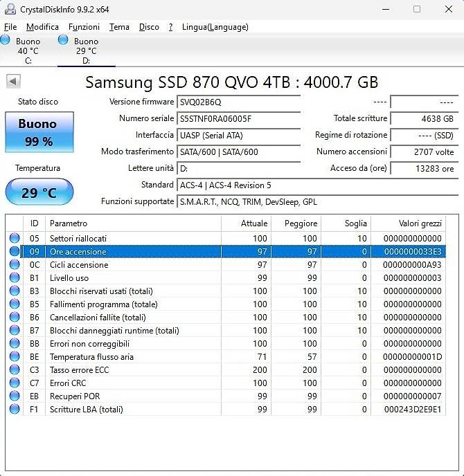The image size is (464, 476).
Task: Select the Recuperi POR parameter text
Action: click(75, 396)
